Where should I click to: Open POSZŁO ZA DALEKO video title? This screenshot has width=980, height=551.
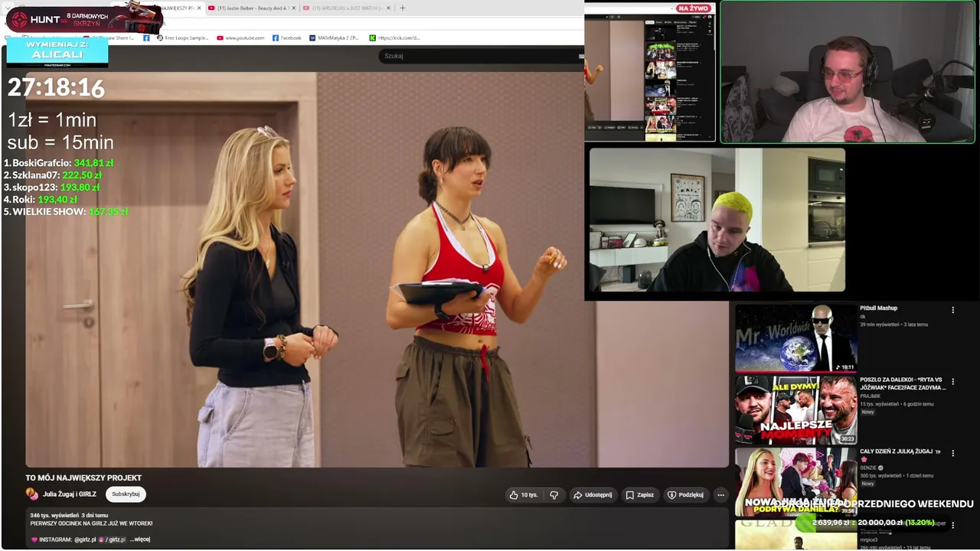click(x=903, y=383)
